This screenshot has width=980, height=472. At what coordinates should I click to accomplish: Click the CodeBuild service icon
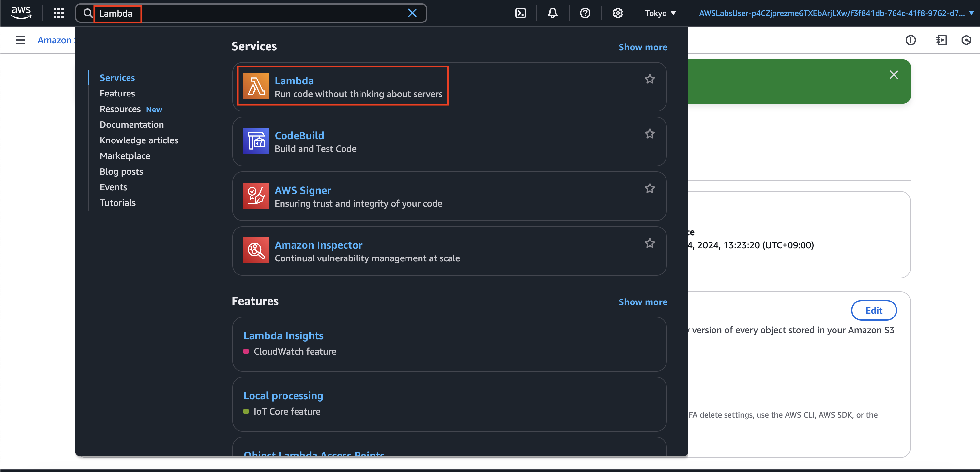(256, 140)
